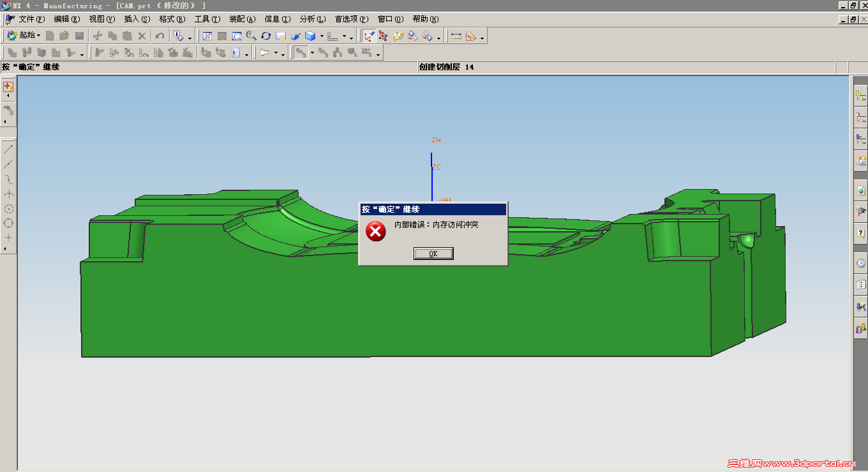Open the blue tree navigator tab in right sidebar
Screen dimensions: 868x472
coord(861,139)
